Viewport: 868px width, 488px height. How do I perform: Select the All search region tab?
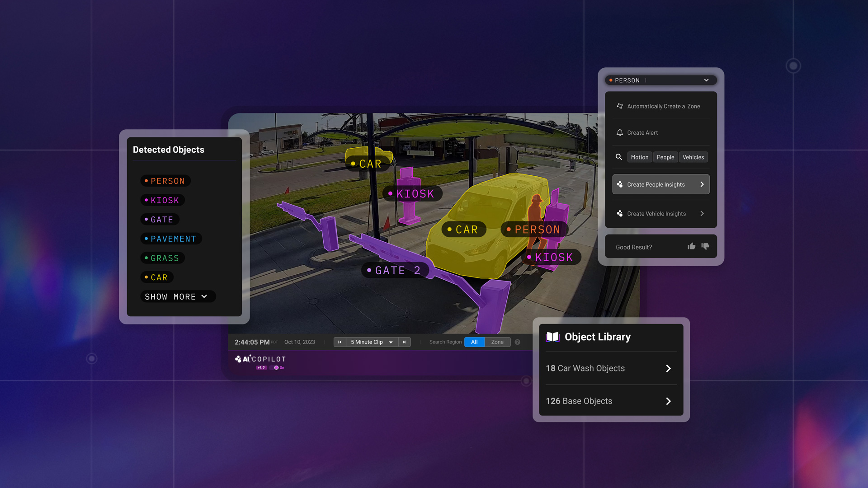474,342
